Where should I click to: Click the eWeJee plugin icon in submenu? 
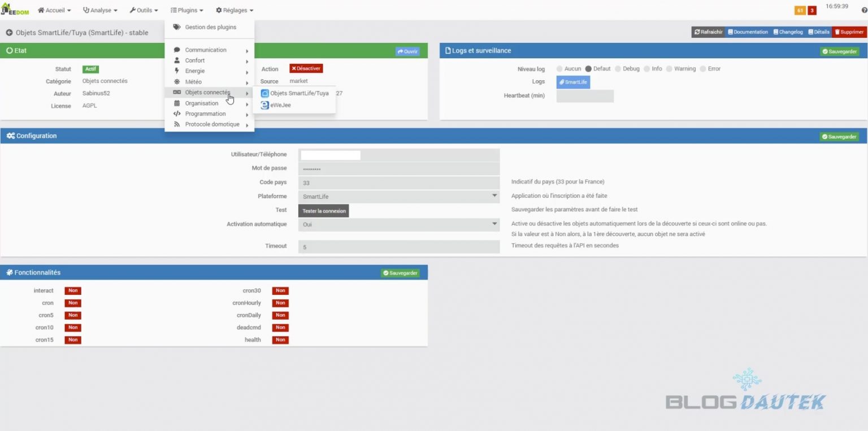pyautogui.click(x=264, y=105)
